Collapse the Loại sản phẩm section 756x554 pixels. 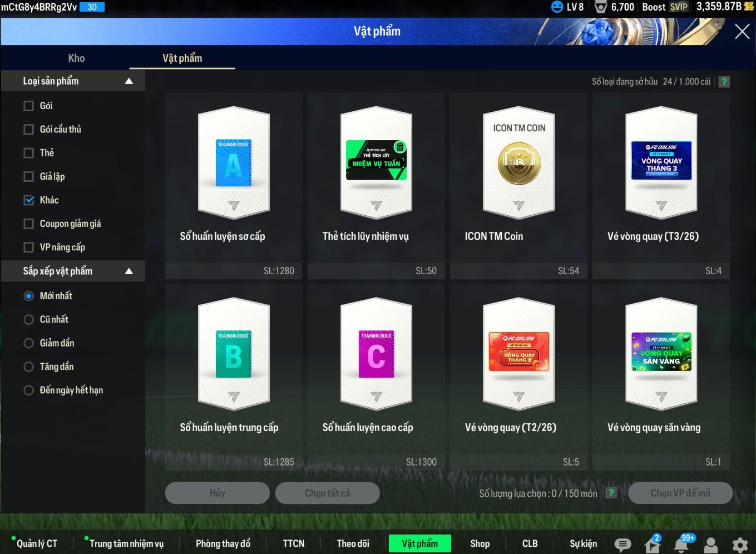point(129,81)
